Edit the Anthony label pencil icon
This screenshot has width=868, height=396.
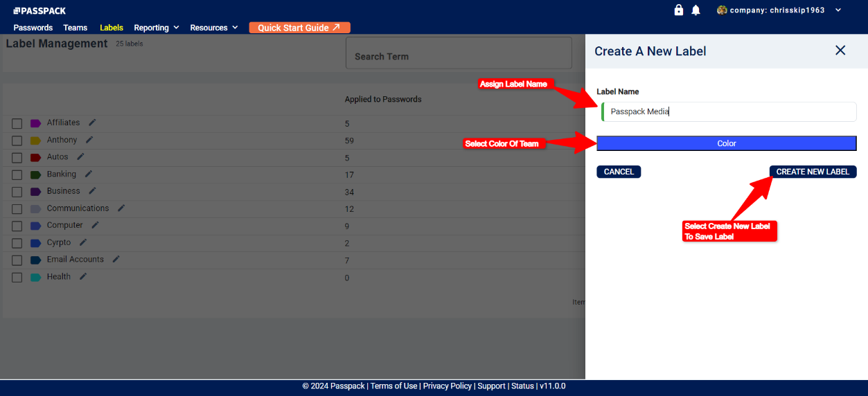89,140
